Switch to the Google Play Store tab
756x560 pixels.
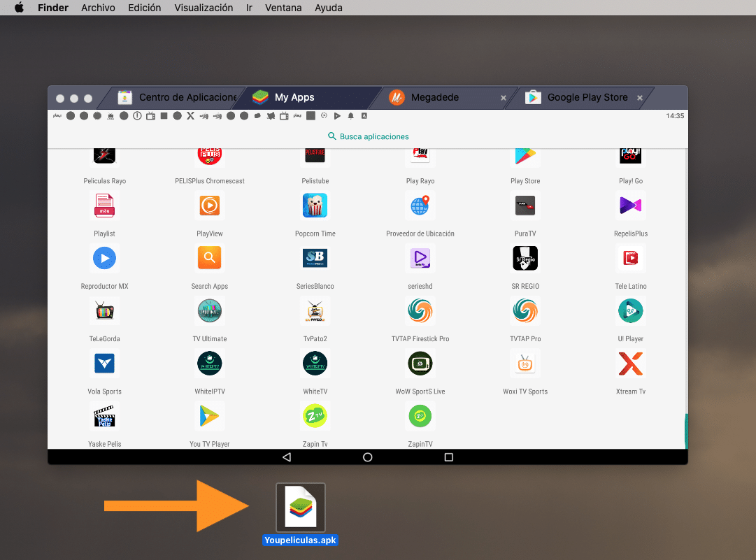point(587,98)
